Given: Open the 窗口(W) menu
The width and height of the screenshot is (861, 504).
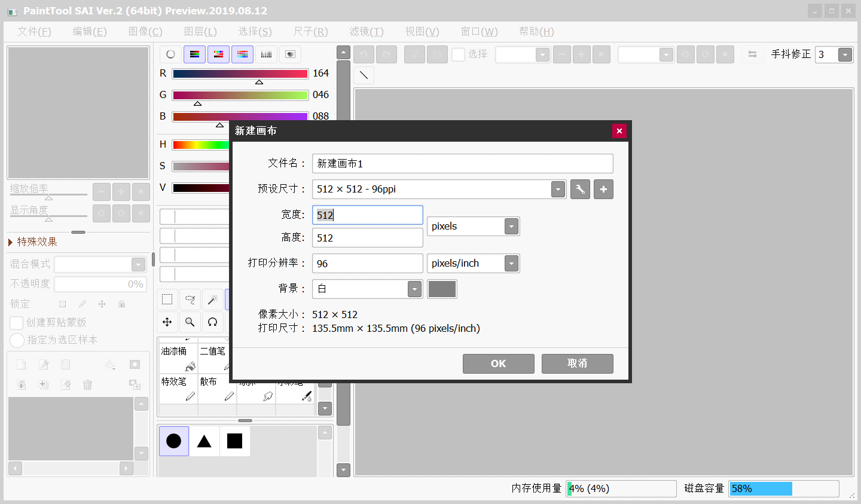Looking at the screenshot, I should point(479,32).
